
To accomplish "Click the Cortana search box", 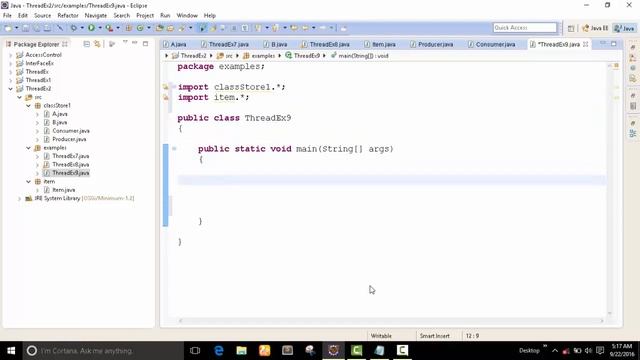I will pos(103,351).
